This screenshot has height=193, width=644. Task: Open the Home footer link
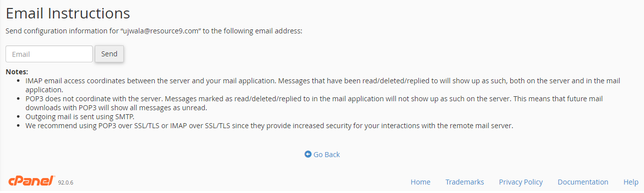420,182
